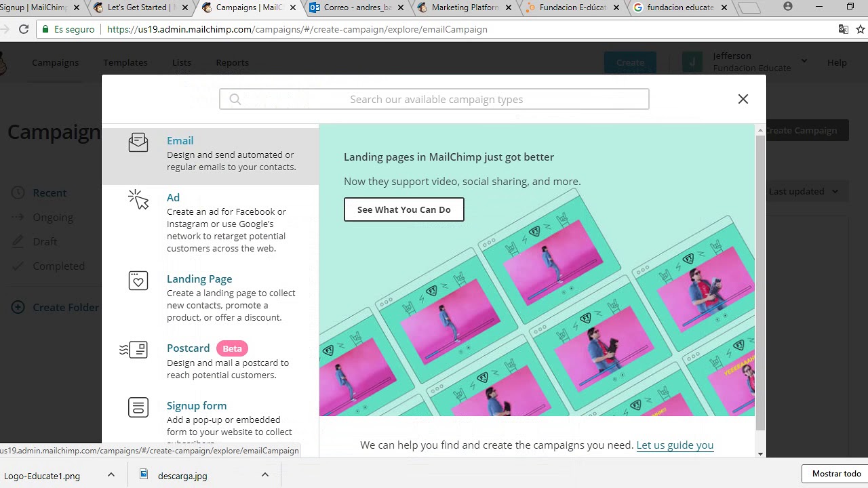868x488 pixels.
Task: Select Draft in the campaigns sidebar
Action: tap(45, 241)
